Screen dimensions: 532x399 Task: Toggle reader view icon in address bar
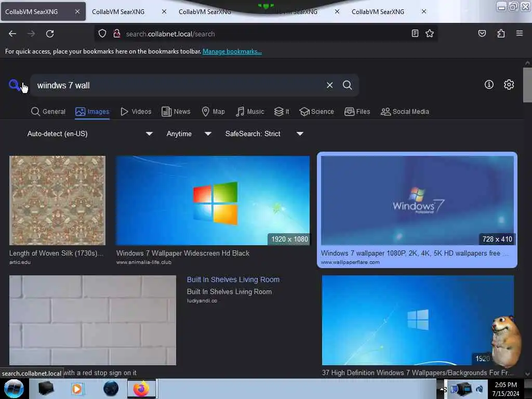pyautogui.click(x=415, y=33)
